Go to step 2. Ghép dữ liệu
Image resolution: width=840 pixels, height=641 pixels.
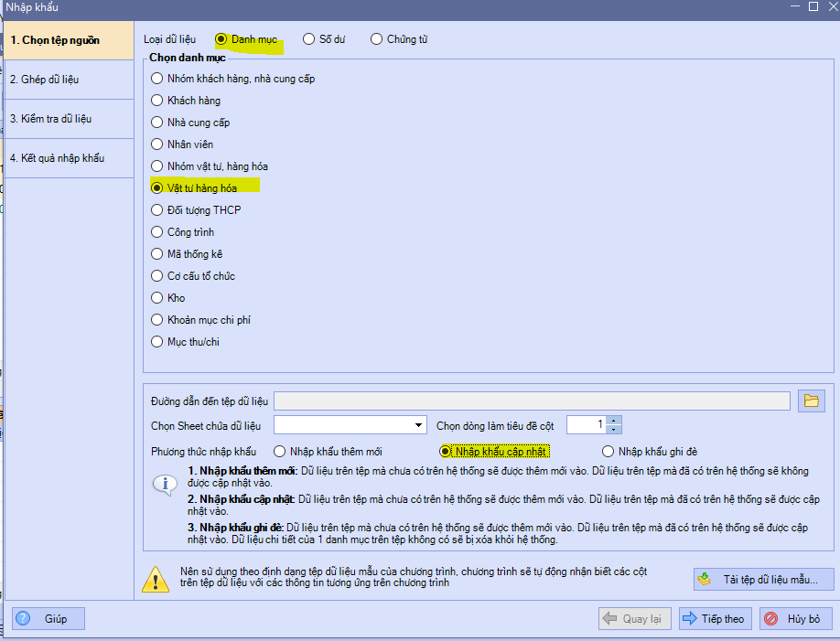(68, 80)
